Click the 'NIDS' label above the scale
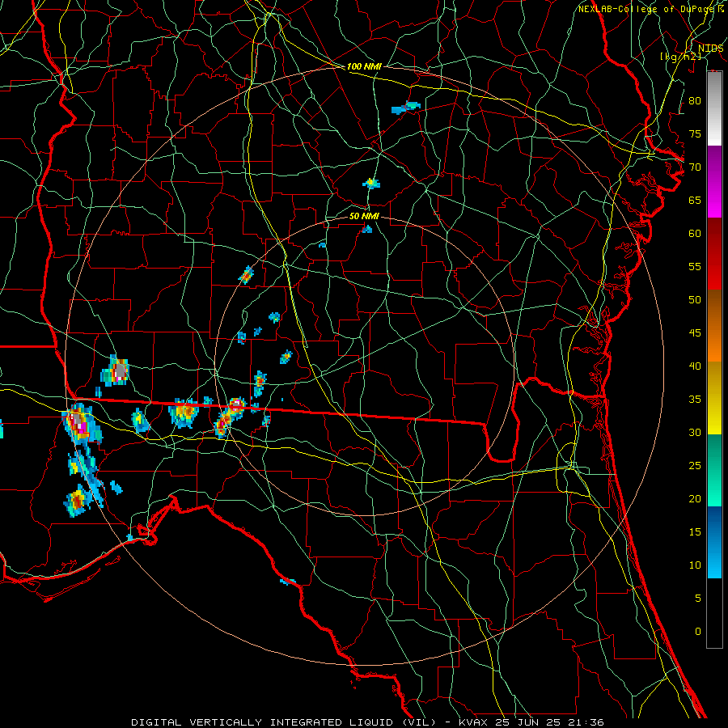The image size is (728, 728). point(710,49)
